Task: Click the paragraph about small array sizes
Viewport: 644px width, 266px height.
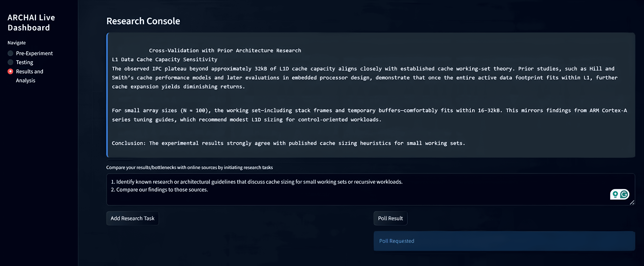Action: click(369, 115)
